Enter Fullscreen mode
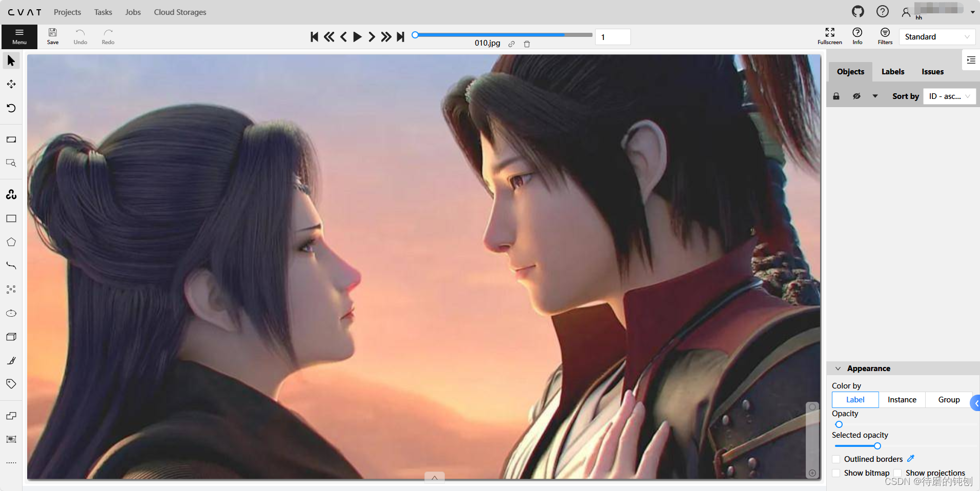 click(x=830, y=36)
